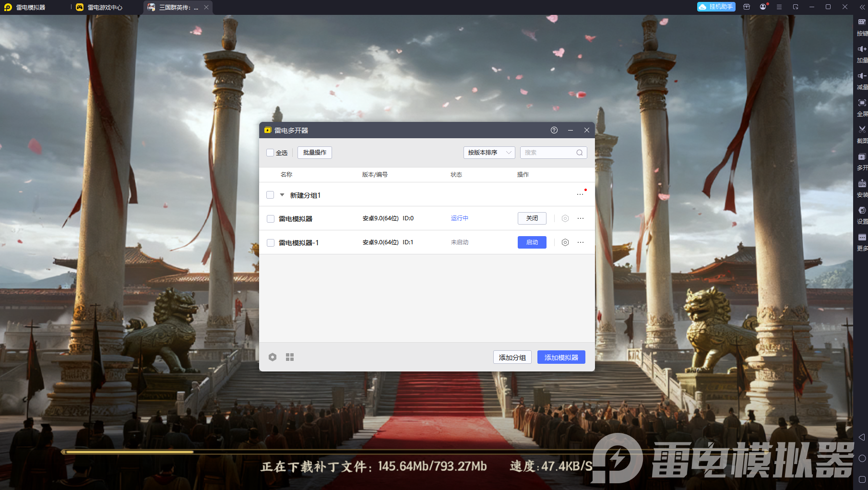Click the 运行中 status text
868x490 pixels.
(x=460, y=218)
